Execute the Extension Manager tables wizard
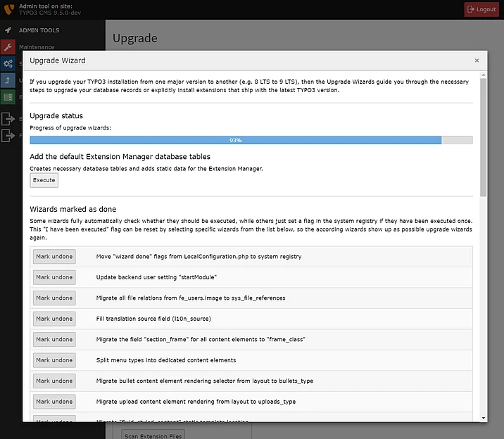Screen dimensions: 504x439 click(x=44, y=180)
